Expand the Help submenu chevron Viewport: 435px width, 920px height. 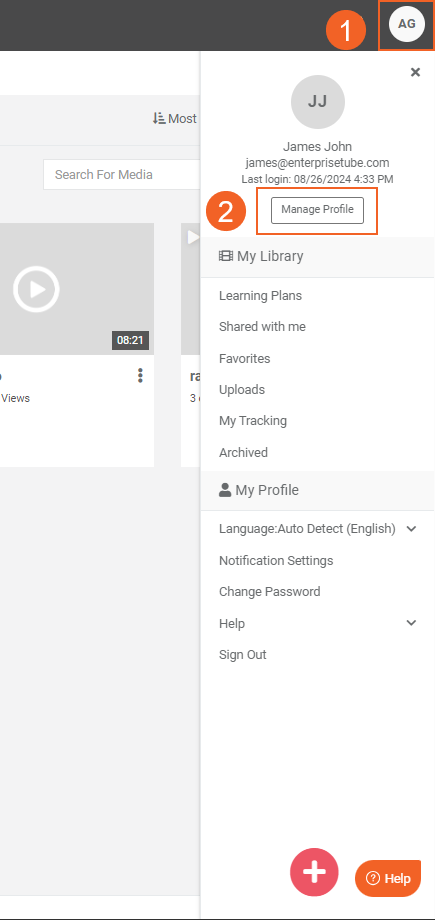coord(412,623)
